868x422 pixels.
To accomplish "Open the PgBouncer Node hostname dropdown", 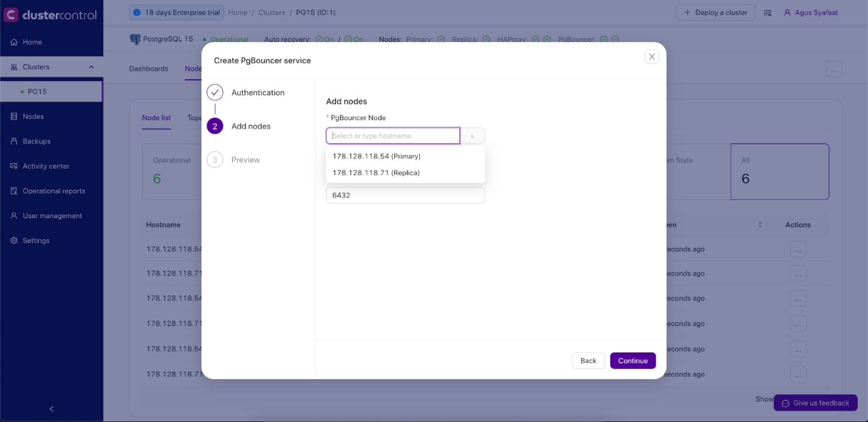I will [x=393, y=136].
